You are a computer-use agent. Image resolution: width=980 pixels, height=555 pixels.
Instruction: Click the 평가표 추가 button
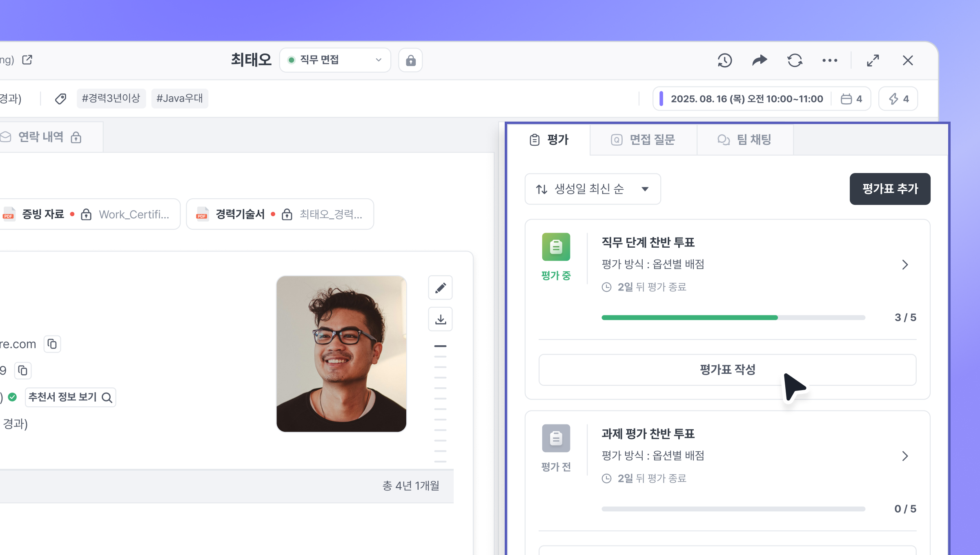(890, 189)
